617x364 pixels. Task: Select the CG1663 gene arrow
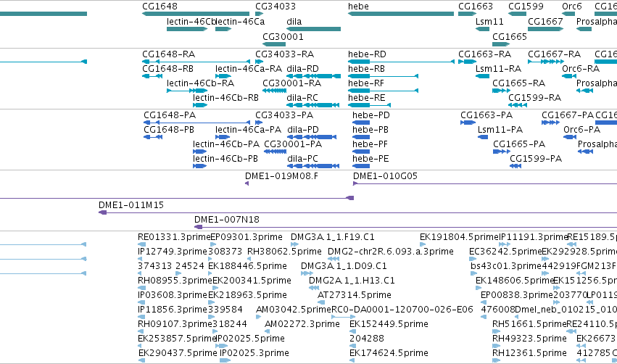pos(468,14)
